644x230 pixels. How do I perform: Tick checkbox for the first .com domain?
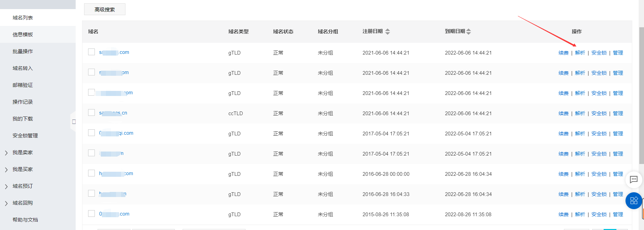click(91, 52)
